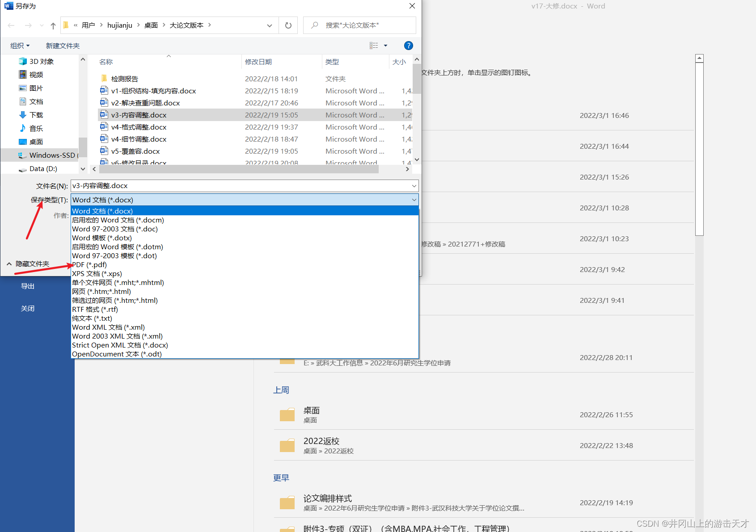Screen dimensions: 756x532
Task: Select 音乐 in the navigation pane
Action: (31, 128)
